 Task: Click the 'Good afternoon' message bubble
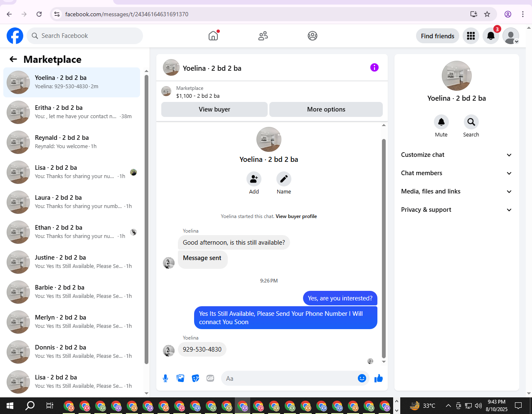coord(234,243)
